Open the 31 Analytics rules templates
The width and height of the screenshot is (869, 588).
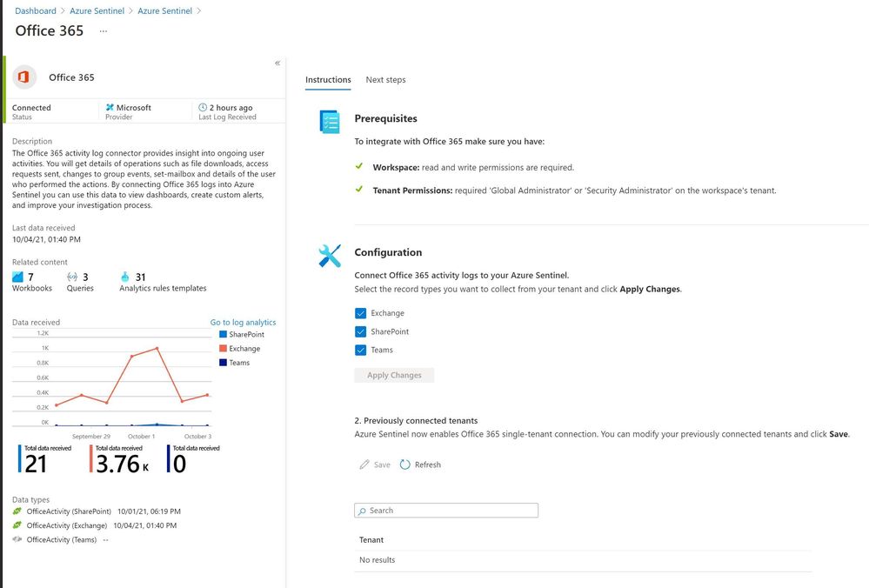(163, 282)
